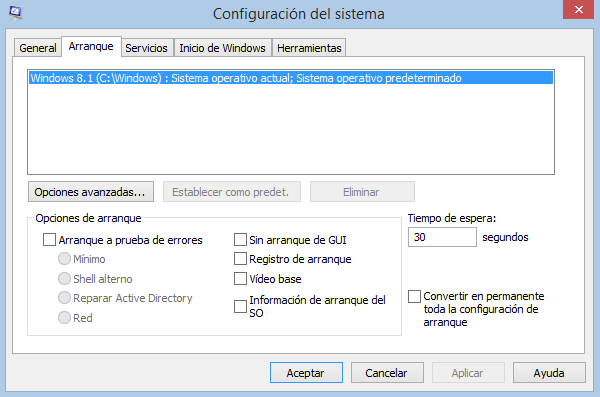Close the Configuración del sistema window
Image resolution: width=600 pixels, height=397 pixels.
tap(578, 9)
